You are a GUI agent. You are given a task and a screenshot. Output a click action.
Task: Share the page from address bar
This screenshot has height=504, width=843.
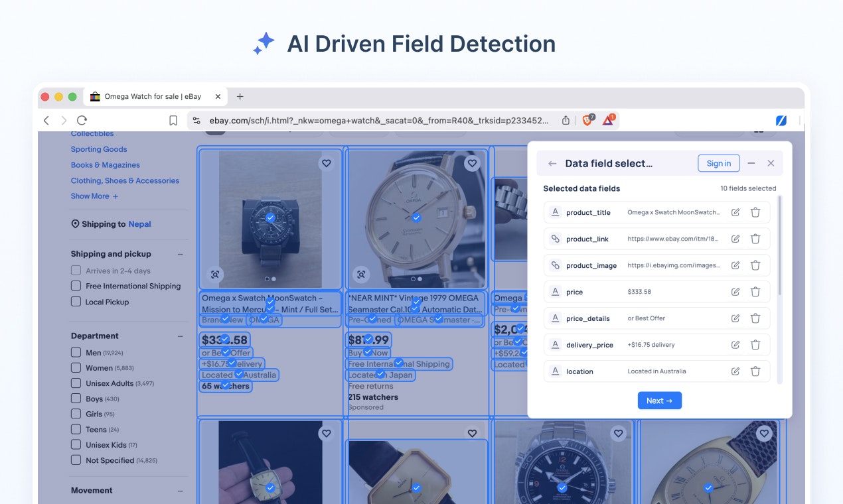click(566, 120)
